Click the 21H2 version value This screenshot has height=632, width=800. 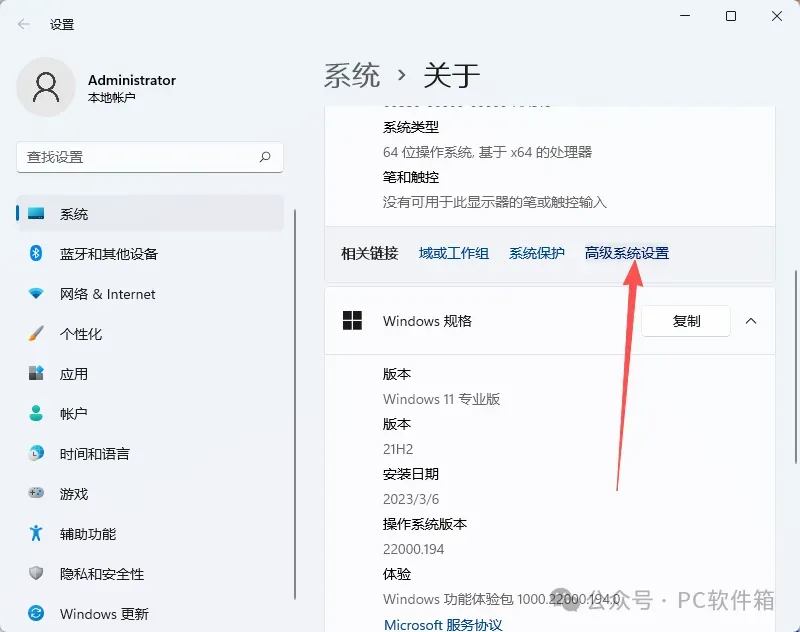tap(398, 449)
